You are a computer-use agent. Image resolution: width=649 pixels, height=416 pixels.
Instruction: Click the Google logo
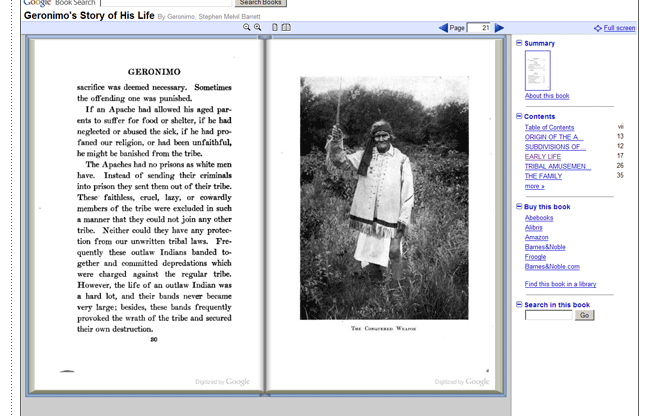coord(36,3)
